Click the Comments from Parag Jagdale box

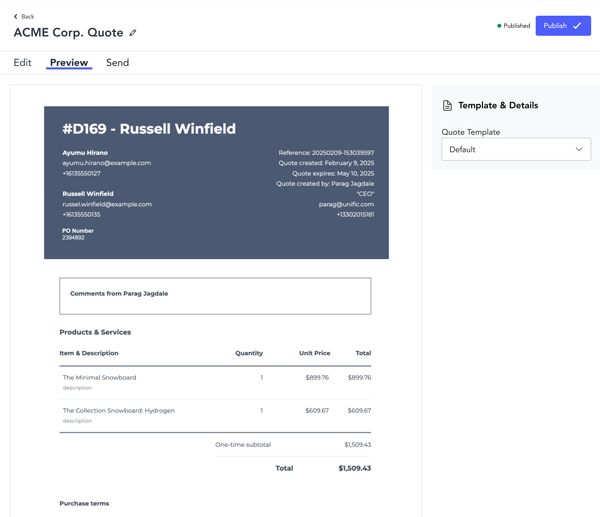coord(215,296)
